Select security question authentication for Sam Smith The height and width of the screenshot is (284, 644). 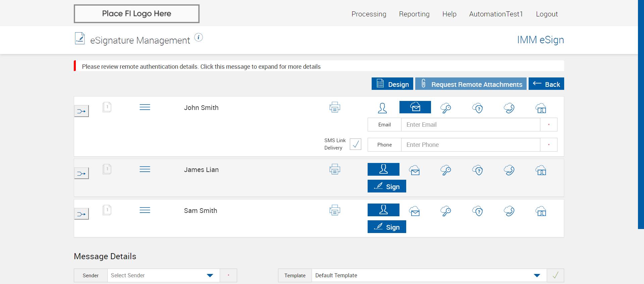coord(478,211)
